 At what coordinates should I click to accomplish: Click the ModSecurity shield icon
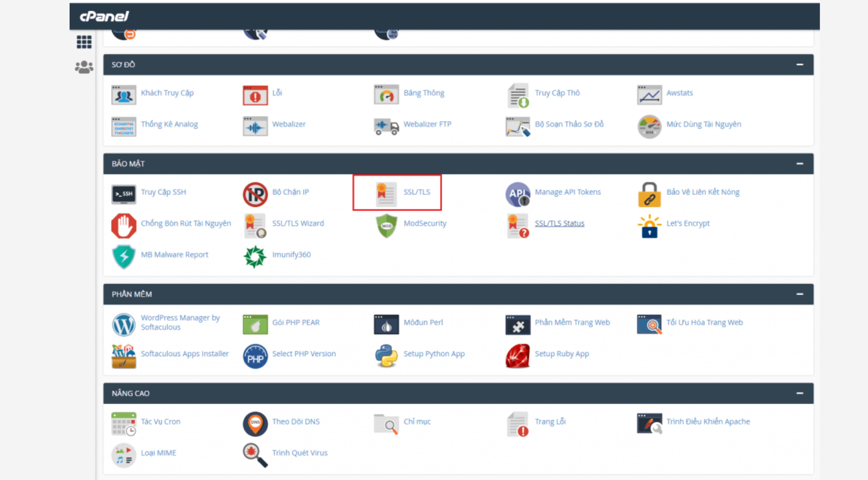click(x=386, y=226)
